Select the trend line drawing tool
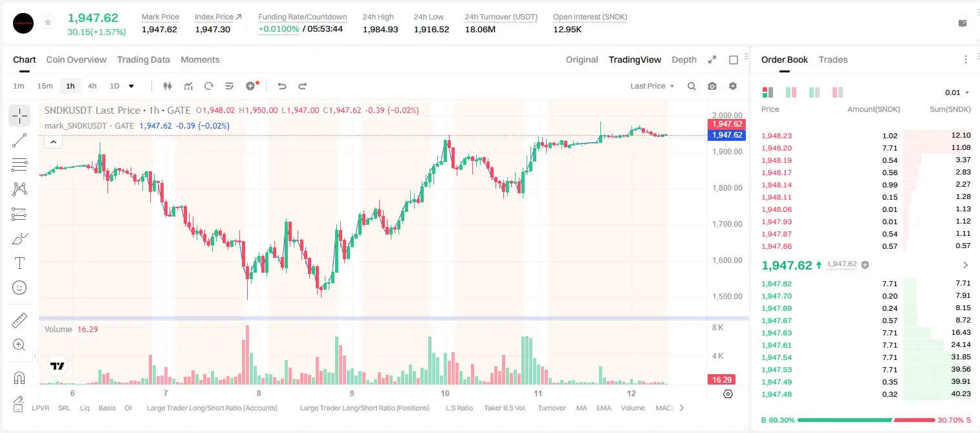The width and height of the screenshot is (980, 433). (x=19, y=140)
